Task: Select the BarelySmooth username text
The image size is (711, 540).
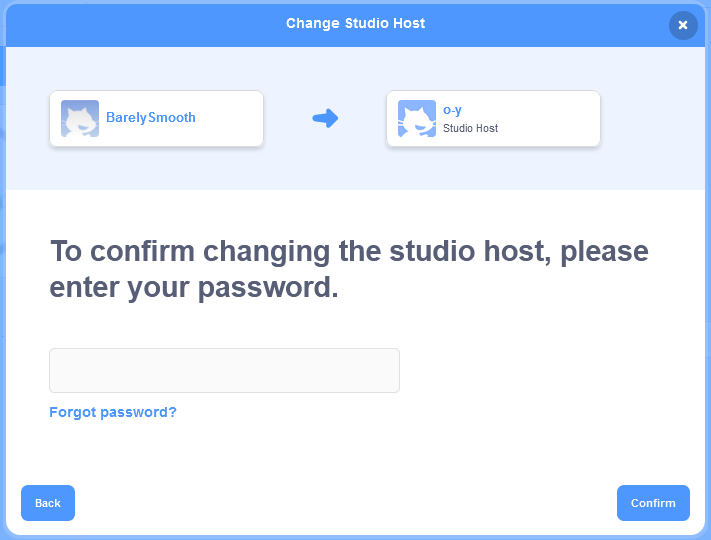Action: (x=151, y=118)
